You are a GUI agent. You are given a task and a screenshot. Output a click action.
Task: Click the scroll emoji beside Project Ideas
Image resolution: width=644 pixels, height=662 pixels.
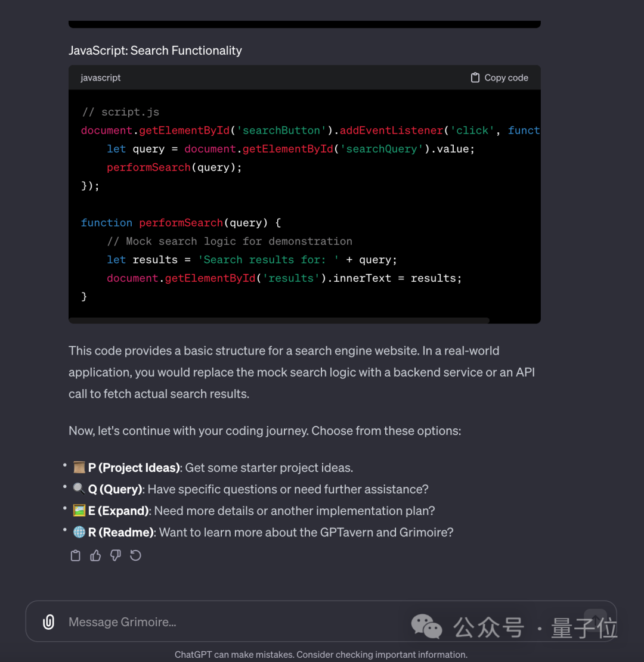tap(79, 467)
